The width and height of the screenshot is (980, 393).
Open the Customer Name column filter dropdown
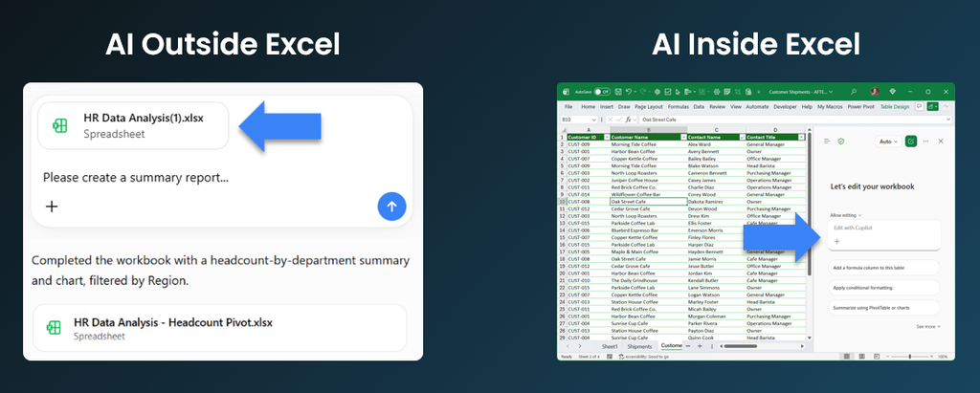tap(682, 137)
